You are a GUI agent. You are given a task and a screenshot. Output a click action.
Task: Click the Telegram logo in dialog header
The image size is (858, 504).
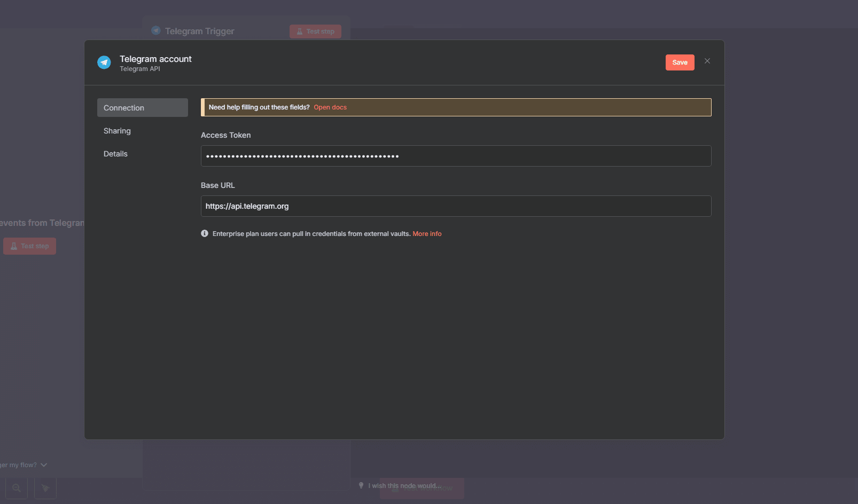(104, 62)
